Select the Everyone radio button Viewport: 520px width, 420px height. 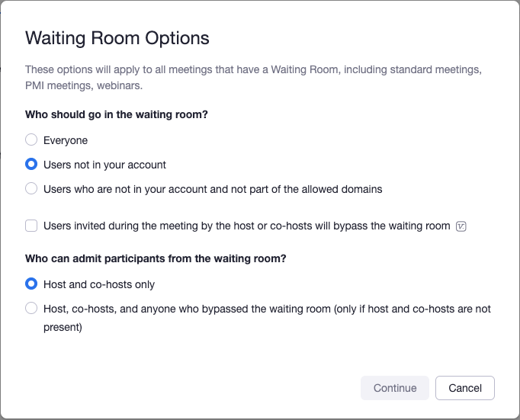[x=31, y=139]
